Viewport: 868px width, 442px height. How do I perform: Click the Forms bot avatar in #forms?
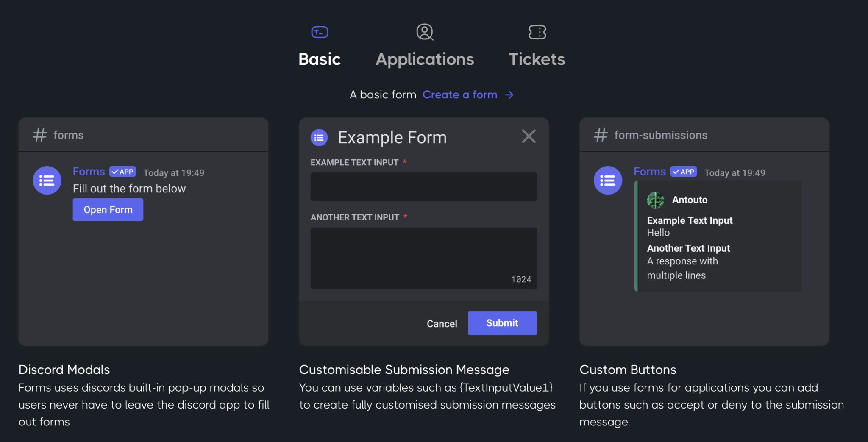click(47, 180)
